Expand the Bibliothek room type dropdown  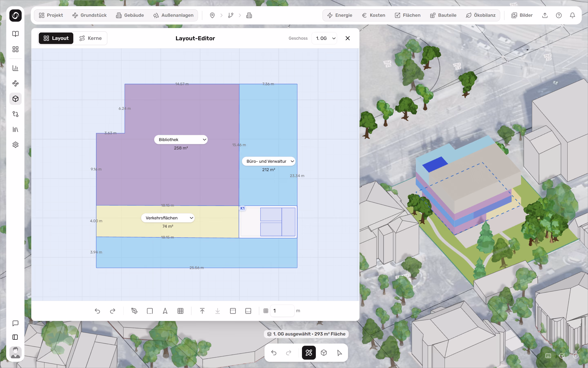[181, 139]
